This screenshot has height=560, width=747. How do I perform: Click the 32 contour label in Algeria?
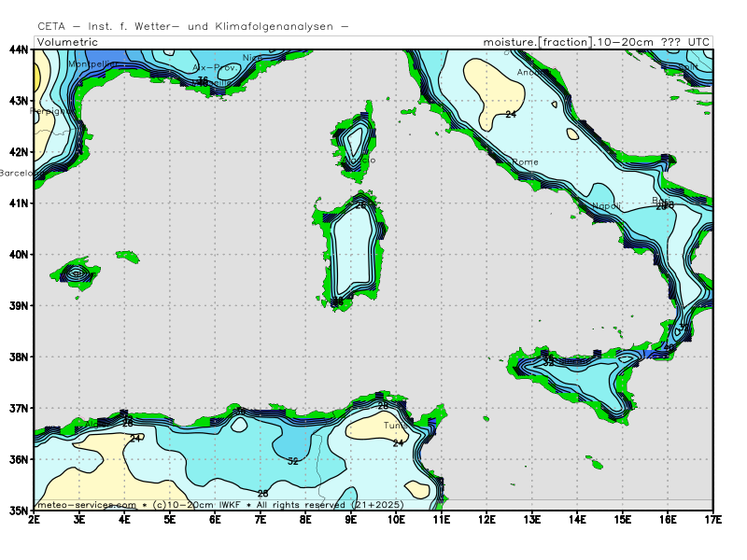coord(292,461)
